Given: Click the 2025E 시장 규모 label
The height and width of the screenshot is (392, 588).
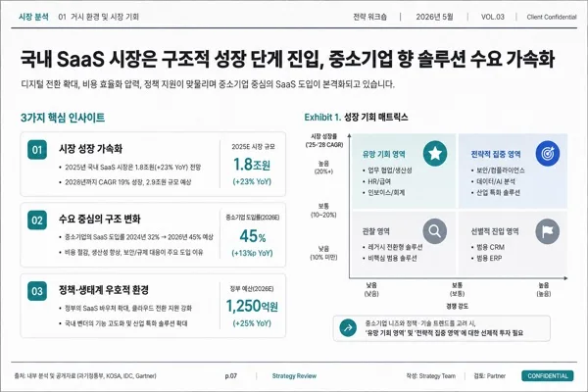Looking at the screenshot, I should (253, 147).
